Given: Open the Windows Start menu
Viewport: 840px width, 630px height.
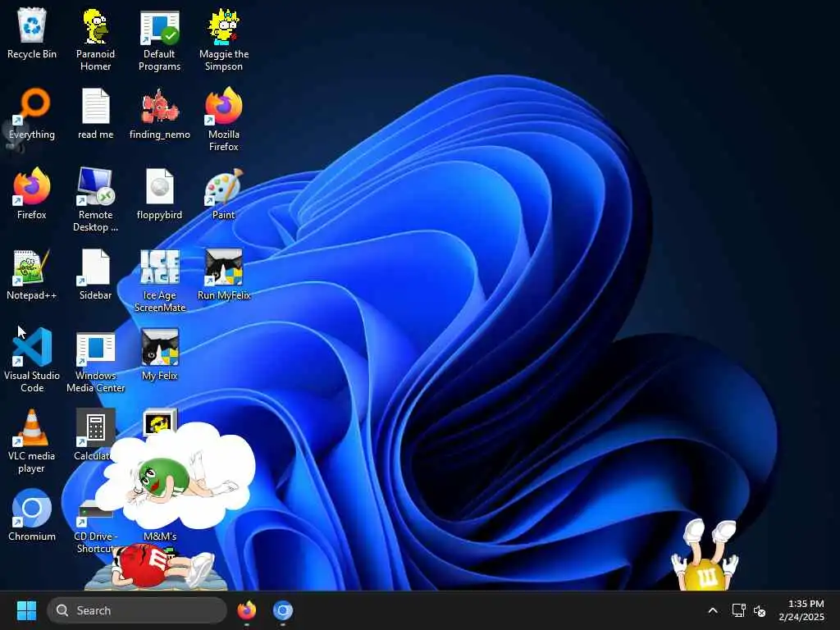Looking at the screenshot, I should [26, 610].
